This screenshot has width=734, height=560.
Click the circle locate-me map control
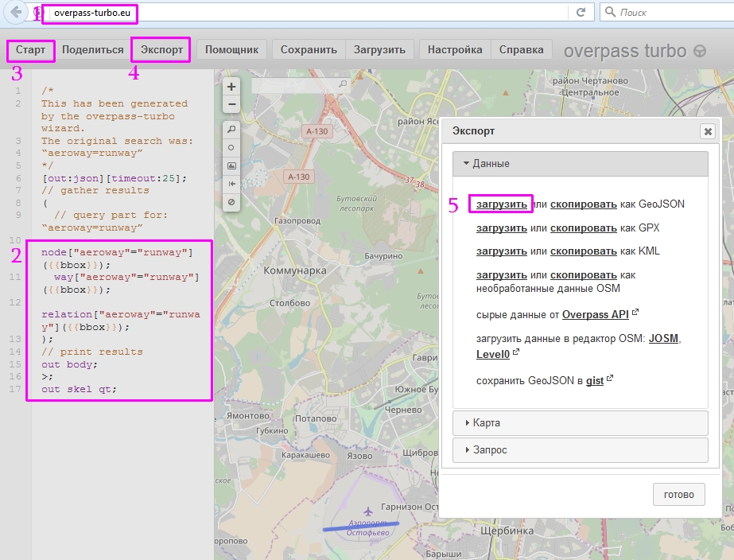pyautogui.click(x=231, y=147)
